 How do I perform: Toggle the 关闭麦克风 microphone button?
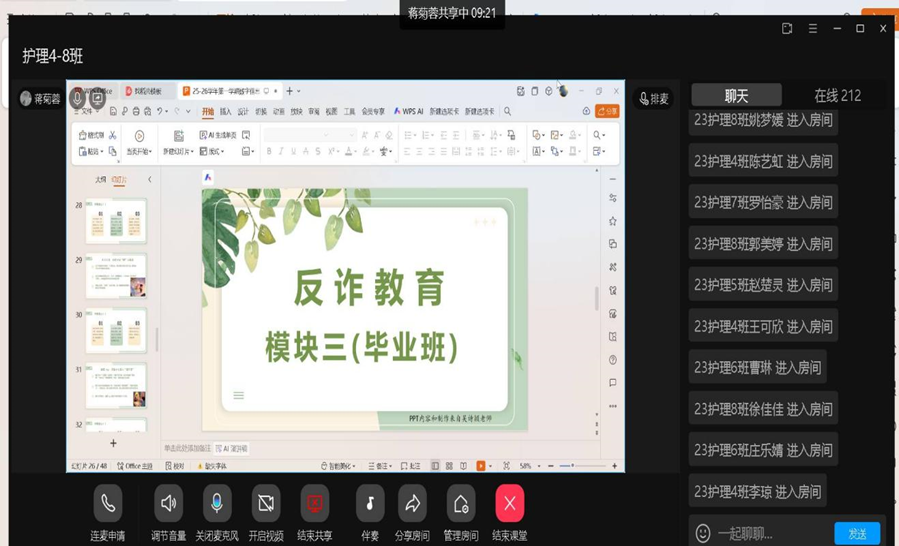click(216, 503)
